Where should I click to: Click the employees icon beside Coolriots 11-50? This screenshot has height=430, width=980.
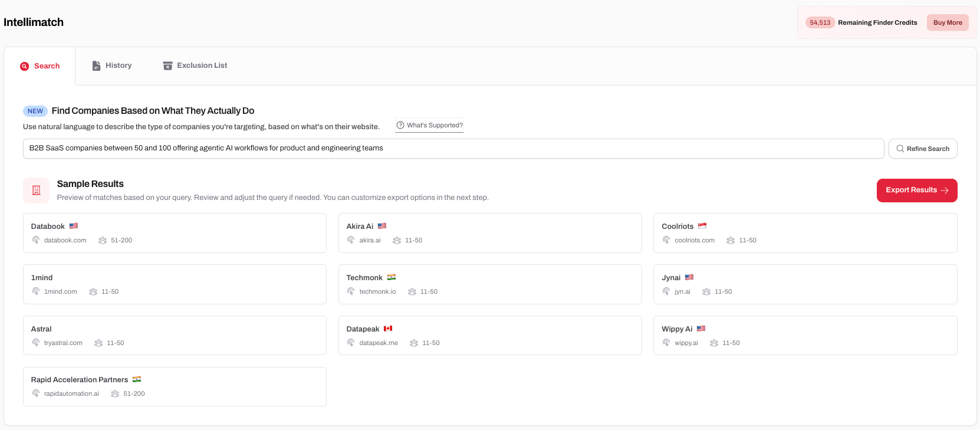point(731,240)
